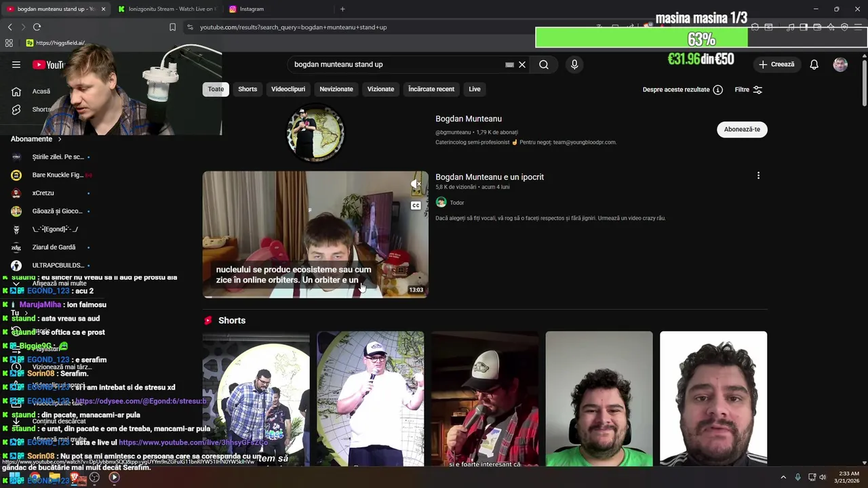Open Bare Knuckle Fig... subscription
The image size is (868, 488).
(x=51, y=175)
